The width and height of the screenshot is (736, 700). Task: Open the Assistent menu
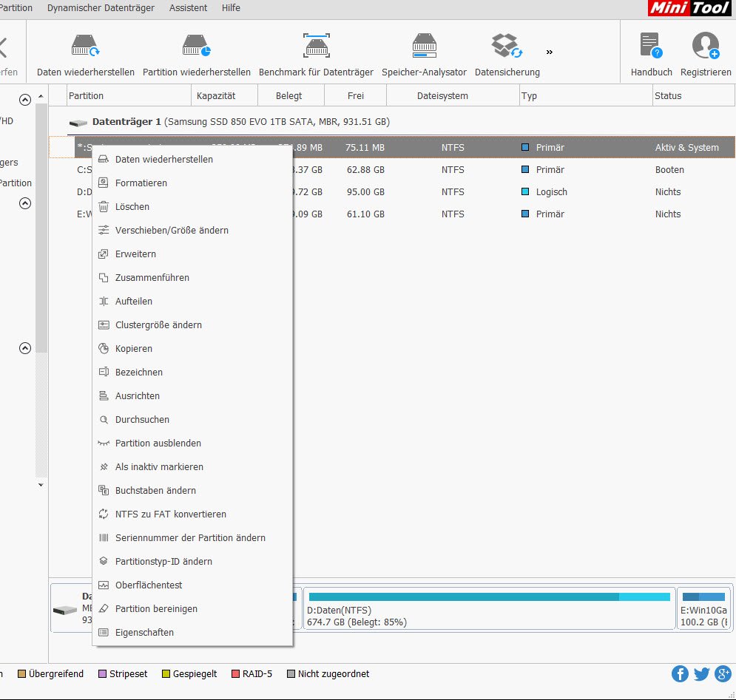click(x=188, y=8)
